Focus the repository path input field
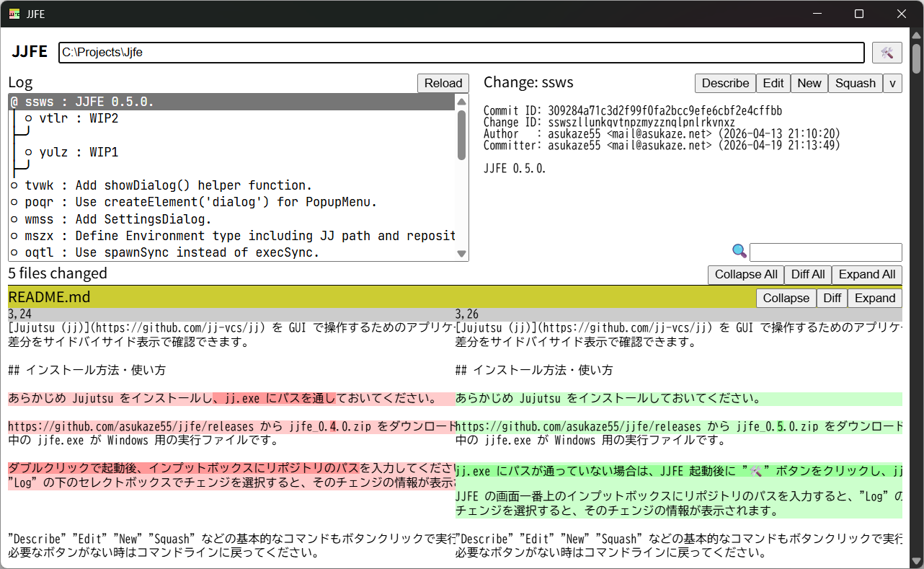This screenshot has width=924, height=569. (461, 52)
